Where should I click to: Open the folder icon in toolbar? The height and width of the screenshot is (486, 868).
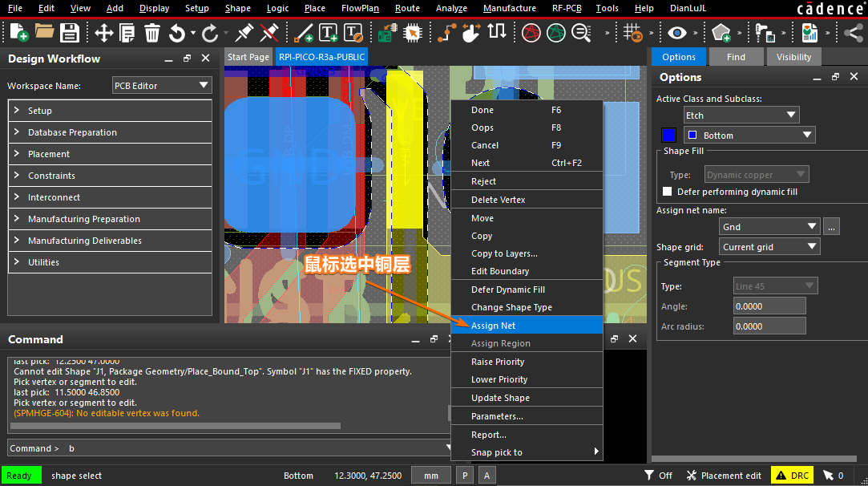click(x=44, y=33)
